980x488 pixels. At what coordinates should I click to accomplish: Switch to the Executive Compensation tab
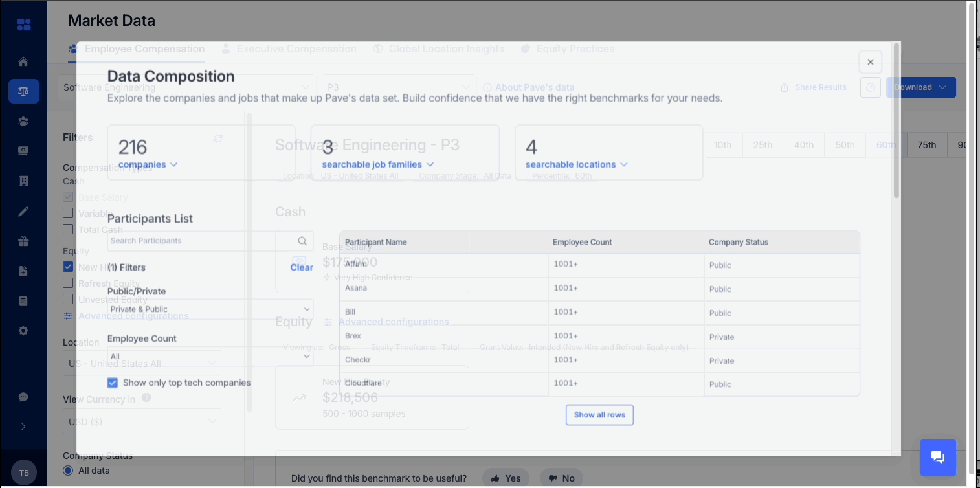tap(298, 49)
